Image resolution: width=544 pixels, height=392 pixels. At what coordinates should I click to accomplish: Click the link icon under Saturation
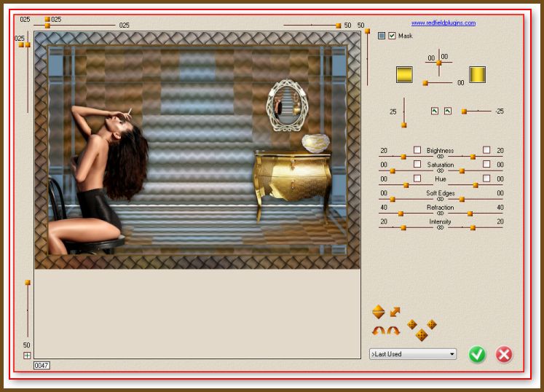441,170
